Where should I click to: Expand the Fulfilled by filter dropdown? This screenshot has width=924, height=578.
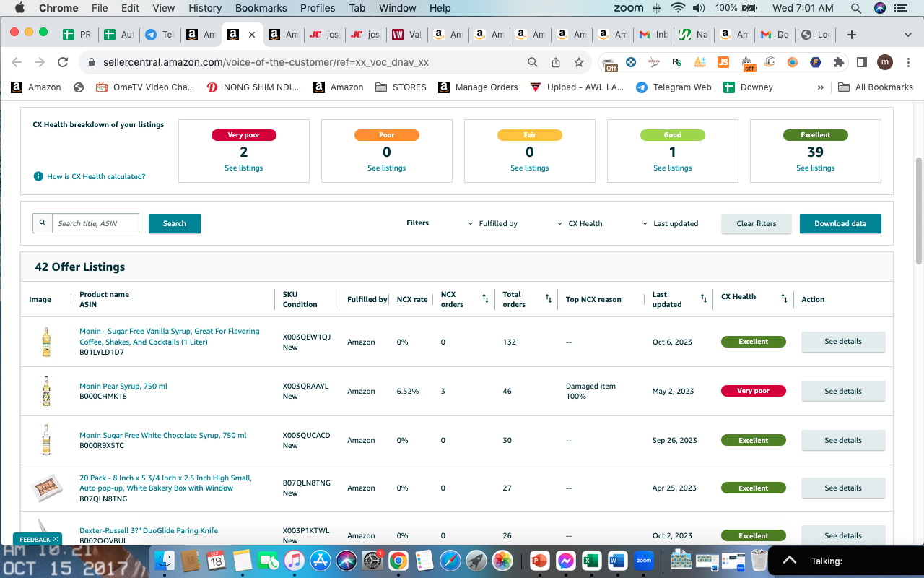pyautogui.click(x=493, y=223)
